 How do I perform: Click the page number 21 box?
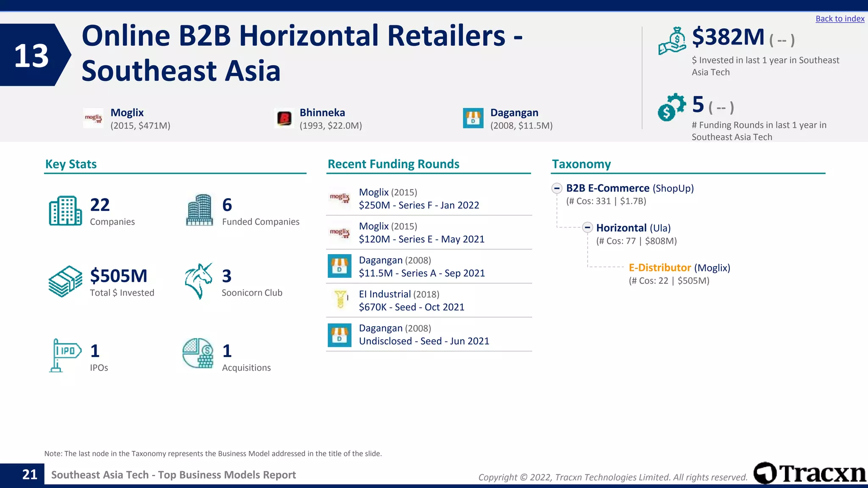pos(22,474)
